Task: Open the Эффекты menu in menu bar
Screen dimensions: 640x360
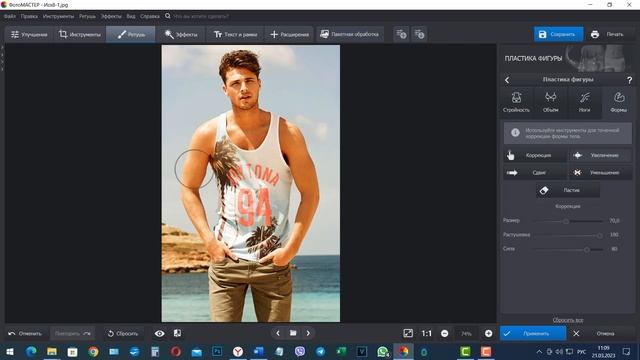Action: click(111, 16)
